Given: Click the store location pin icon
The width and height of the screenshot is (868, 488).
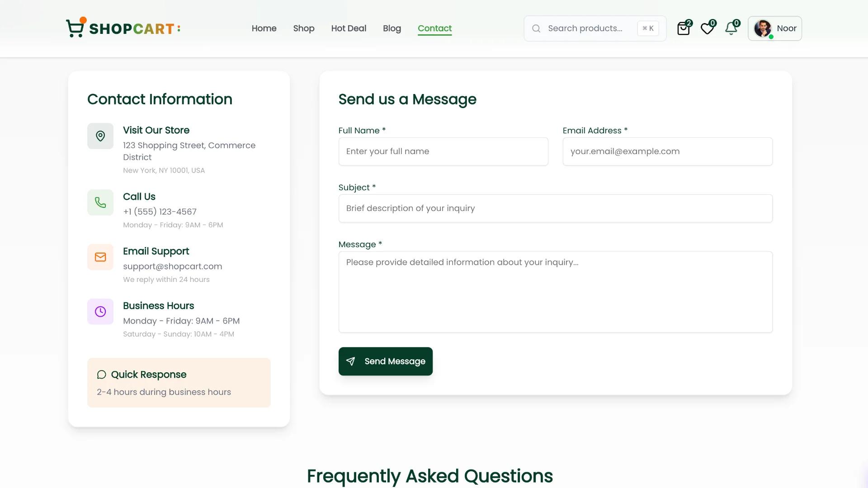Looking at the screenshot, I should pyautogui.click(x=100, y=136).
